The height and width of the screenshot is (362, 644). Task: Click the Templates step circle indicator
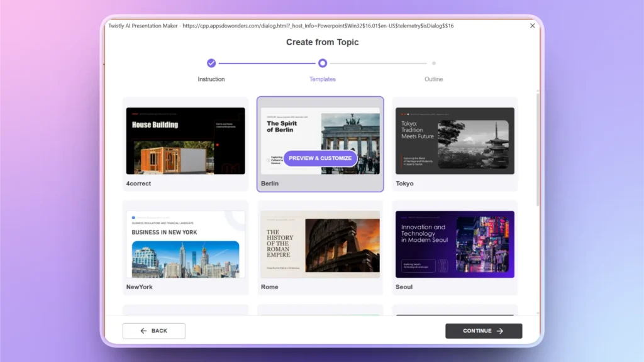[323, 63]
